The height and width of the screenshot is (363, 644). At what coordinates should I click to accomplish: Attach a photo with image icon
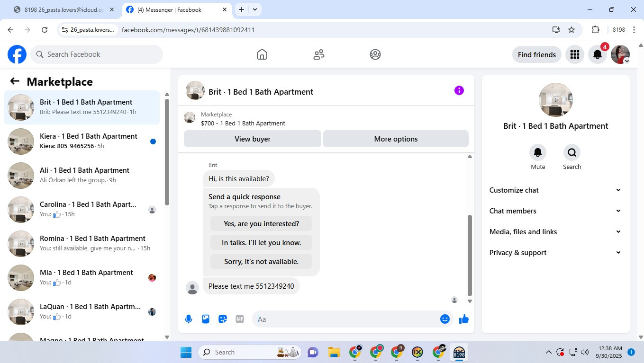(206, 319)
